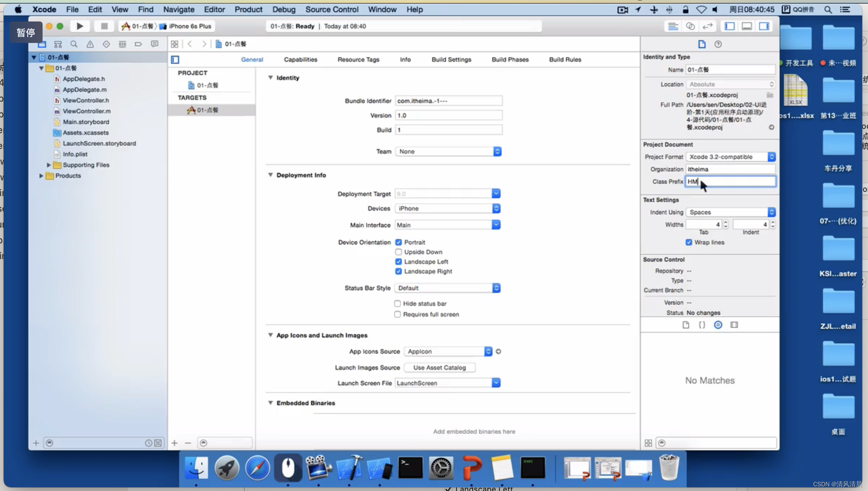Image resolution: width=868 pixels, height=491 pixels.
Task: Open the Source Control menu
Action: [x=332, y=9]
